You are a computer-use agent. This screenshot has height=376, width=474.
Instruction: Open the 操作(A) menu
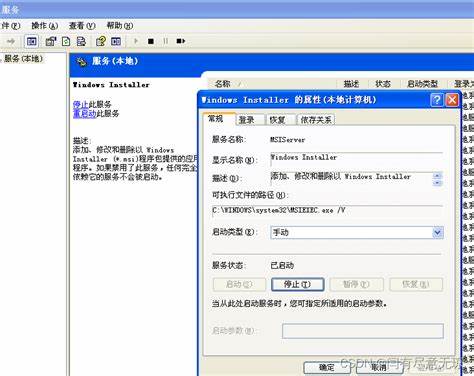(45, 26)
